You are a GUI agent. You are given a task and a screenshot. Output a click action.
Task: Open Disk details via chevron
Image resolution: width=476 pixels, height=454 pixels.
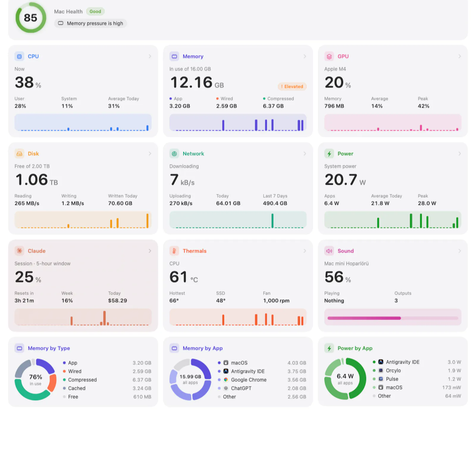point(150,154)
